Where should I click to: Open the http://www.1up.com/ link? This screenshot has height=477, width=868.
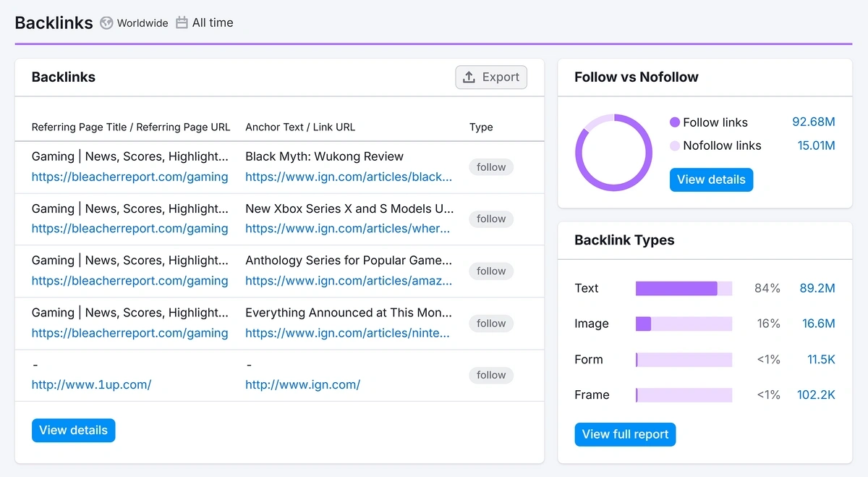(x=91, y=385)
